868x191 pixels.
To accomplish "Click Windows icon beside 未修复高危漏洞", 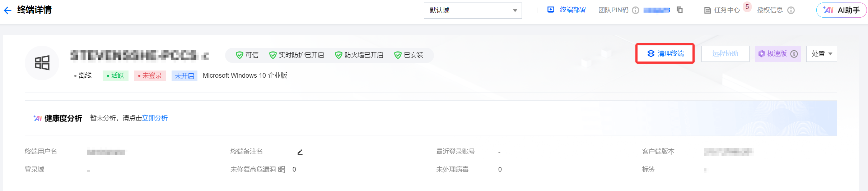I will pos(282,169).
